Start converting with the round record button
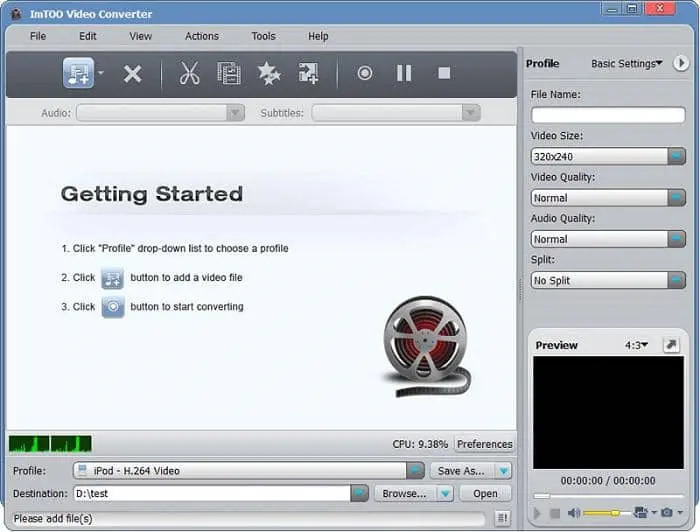Screen dimensions: 700x532 (365, 73)
